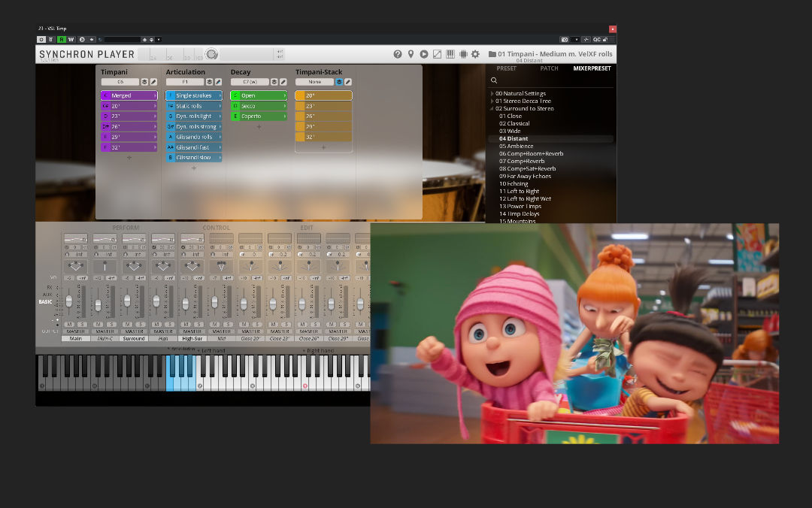Click the pencil edit icon under Decay
The image size is (812, 508).
click(283, 82)
